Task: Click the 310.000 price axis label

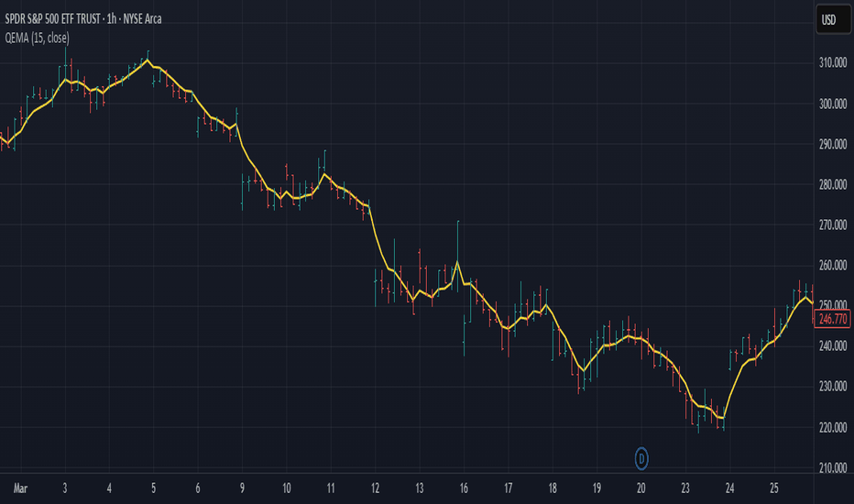Action: [833, 62]
